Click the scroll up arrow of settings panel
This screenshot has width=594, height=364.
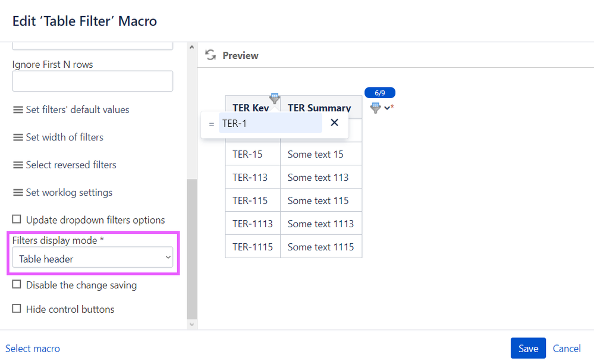pos(191,48)
